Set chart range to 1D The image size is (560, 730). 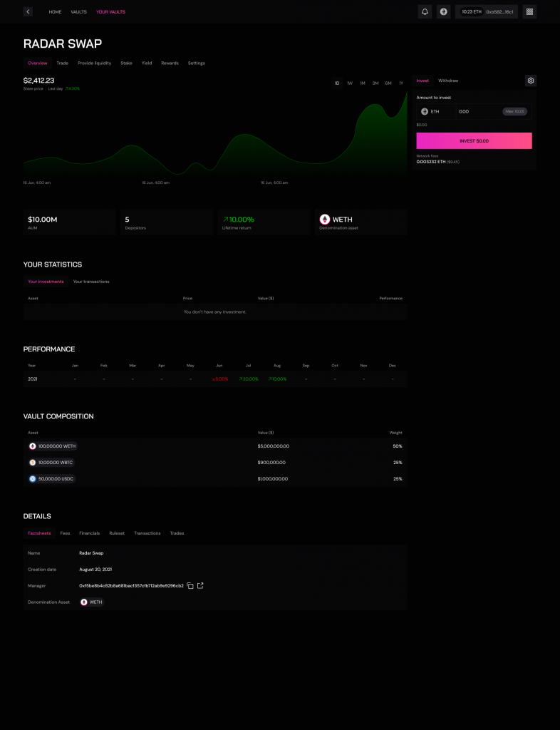337,83
